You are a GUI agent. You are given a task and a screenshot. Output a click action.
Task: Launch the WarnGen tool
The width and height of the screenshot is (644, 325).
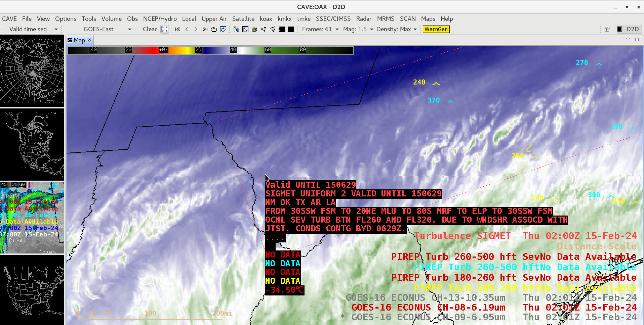436,29
